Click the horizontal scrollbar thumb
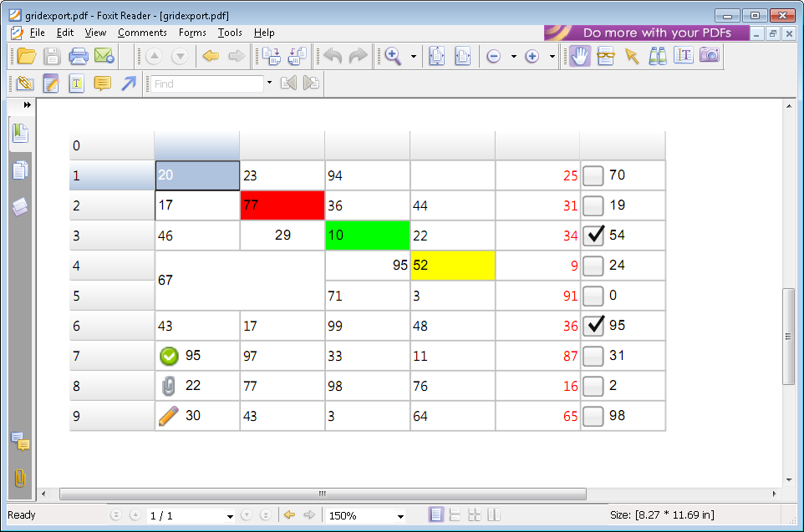The width and height of the screenshot is (804, 532). [x=323, y=494]
